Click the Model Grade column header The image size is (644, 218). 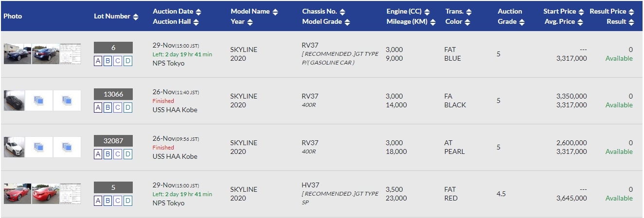(322, 21)
